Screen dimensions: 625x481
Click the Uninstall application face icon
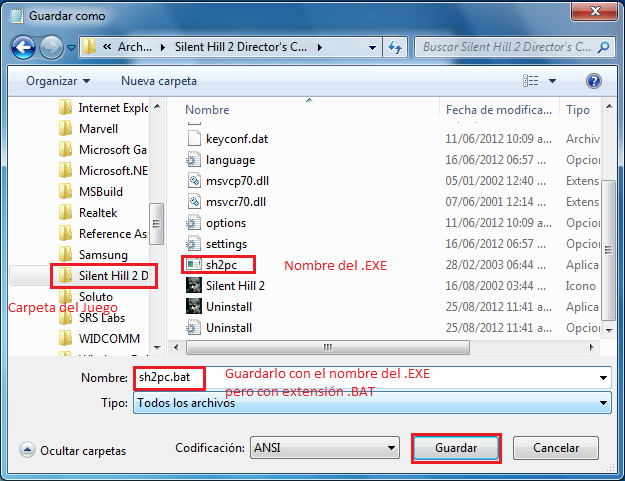pyautogui.click(x=194, y=306)
